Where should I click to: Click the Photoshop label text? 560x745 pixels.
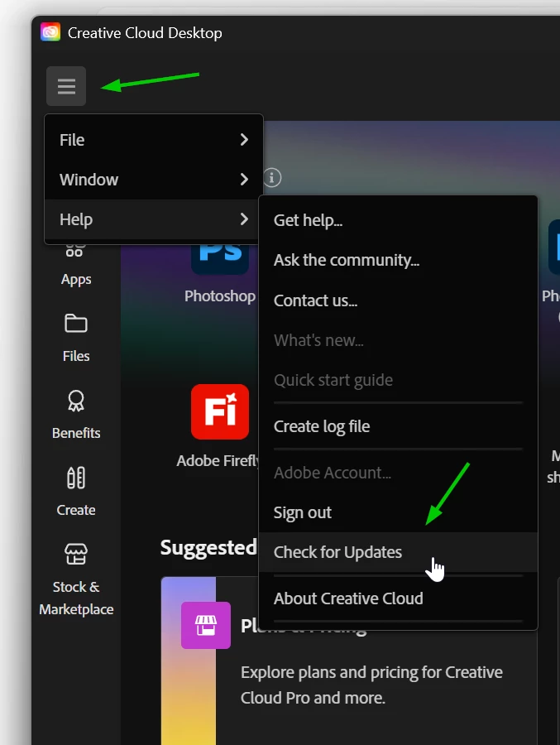point(220,296)
